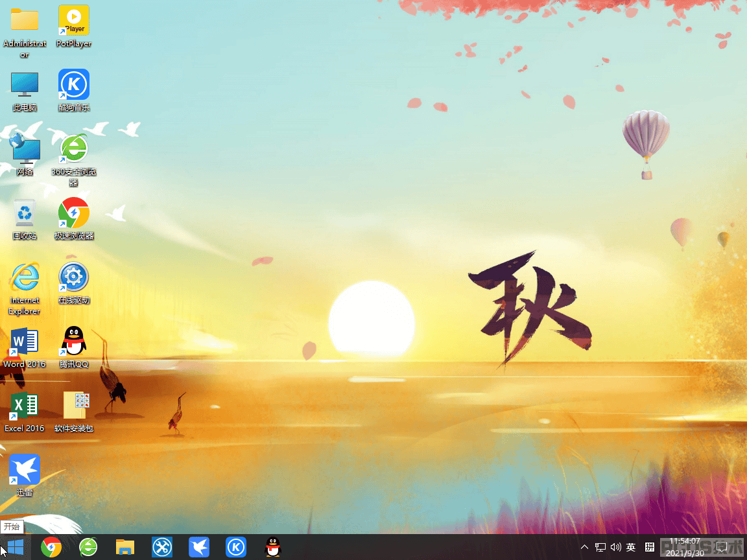Open network status tray icon
747x560 pixels.
coord(600,547)
